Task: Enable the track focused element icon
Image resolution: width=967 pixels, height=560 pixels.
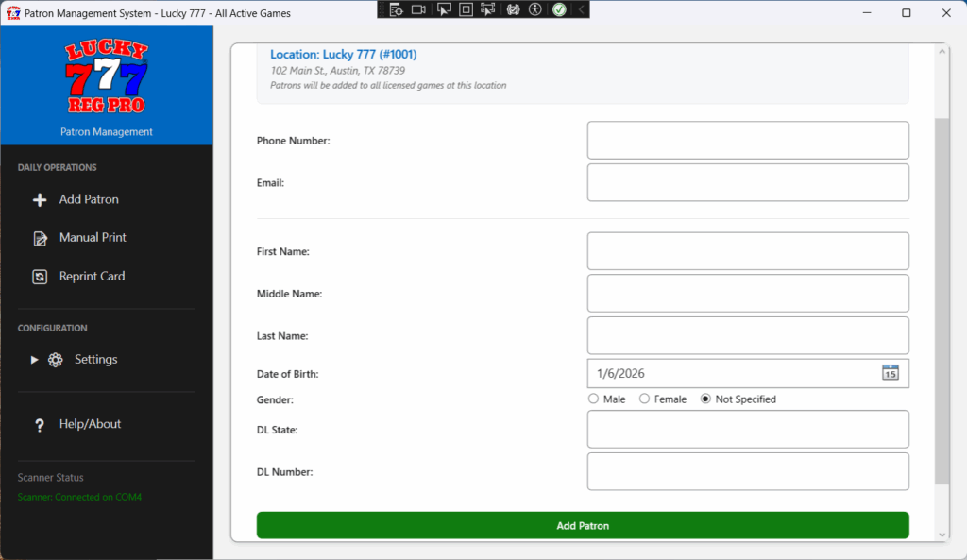Action: tap(488, 9)
